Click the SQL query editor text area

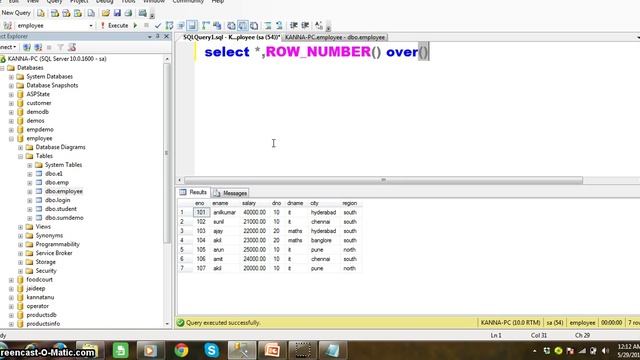416,109
